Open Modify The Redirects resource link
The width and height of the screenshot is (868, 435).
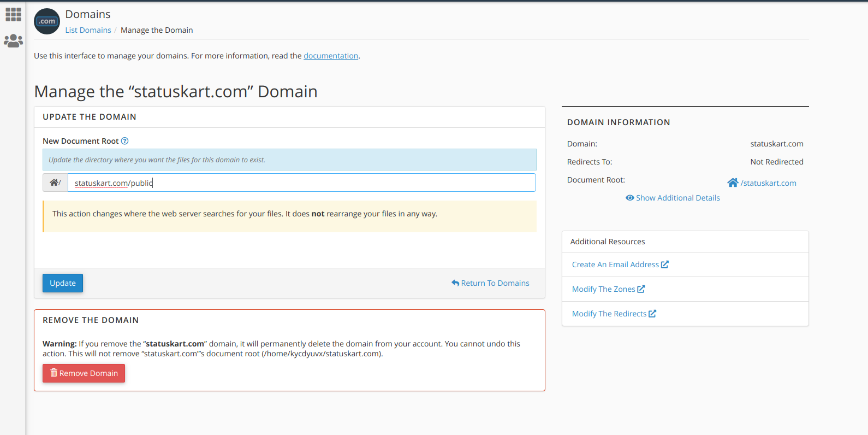(609, 314)
